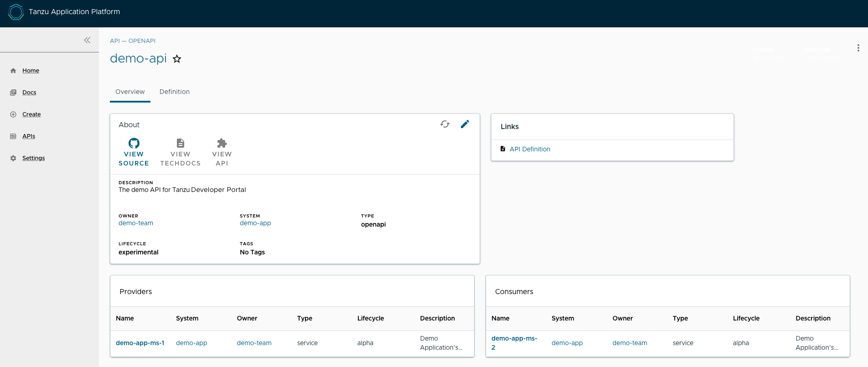Image resolution: width=868 pixels, height=367 pixels.
Task: Click the Settings gear icon
Action: pyautogui.click(x=13, y=158)
